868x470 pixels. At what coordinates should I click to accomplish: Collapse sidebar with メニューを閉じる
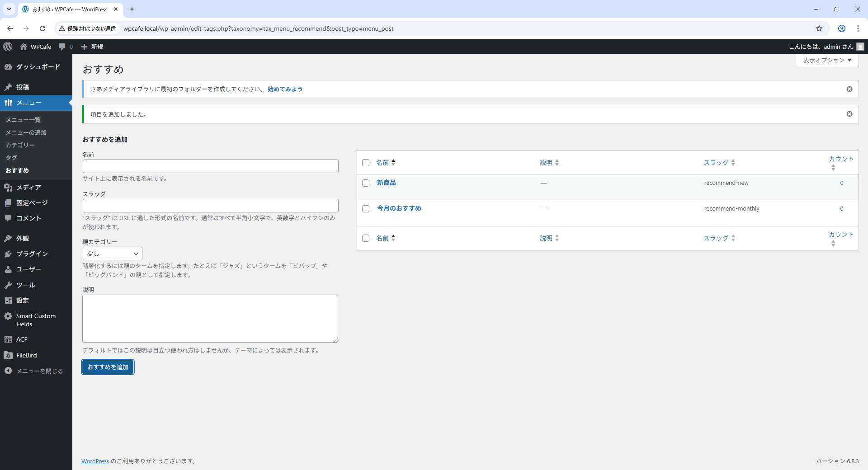[x=39, y=371]
